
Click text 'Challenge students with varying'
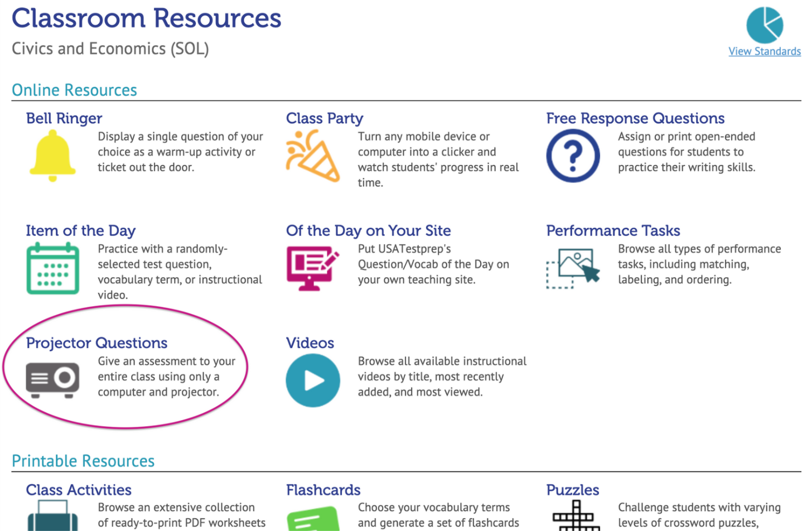(x=699, y=508)
